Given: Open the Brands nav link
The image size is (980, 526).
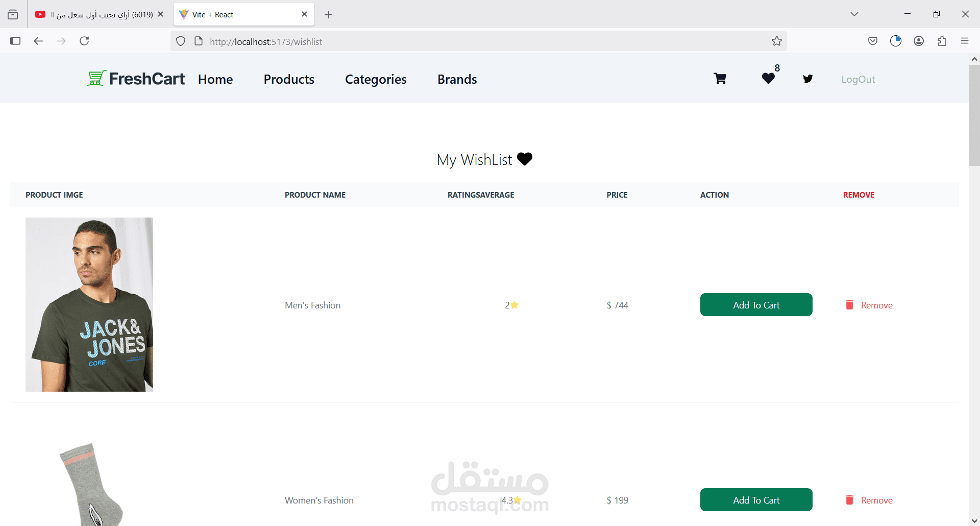Looking at the screenshot, I should [x=457, y=79].
